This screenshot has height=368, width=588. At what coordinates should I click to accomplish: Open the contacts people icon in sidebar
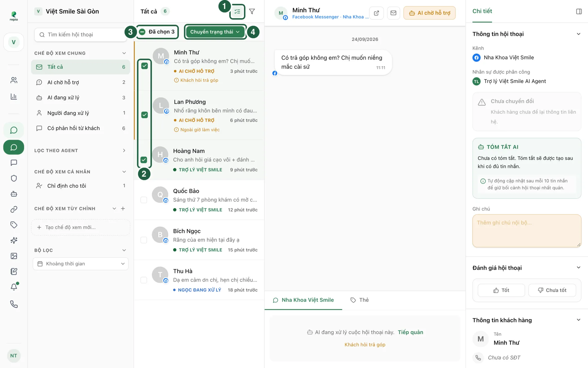pyautogui.click(x=14, y=80)
